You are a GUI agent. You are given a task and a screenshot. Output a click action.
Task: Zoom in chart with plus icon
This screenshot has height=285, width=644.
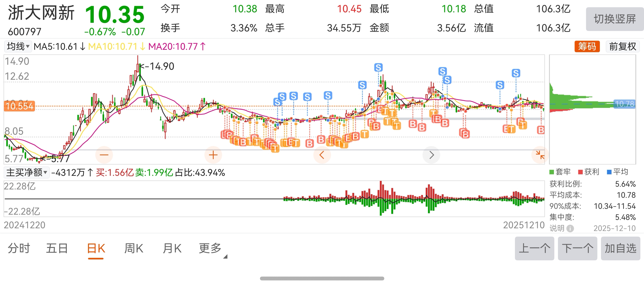(x=213, y=155)
